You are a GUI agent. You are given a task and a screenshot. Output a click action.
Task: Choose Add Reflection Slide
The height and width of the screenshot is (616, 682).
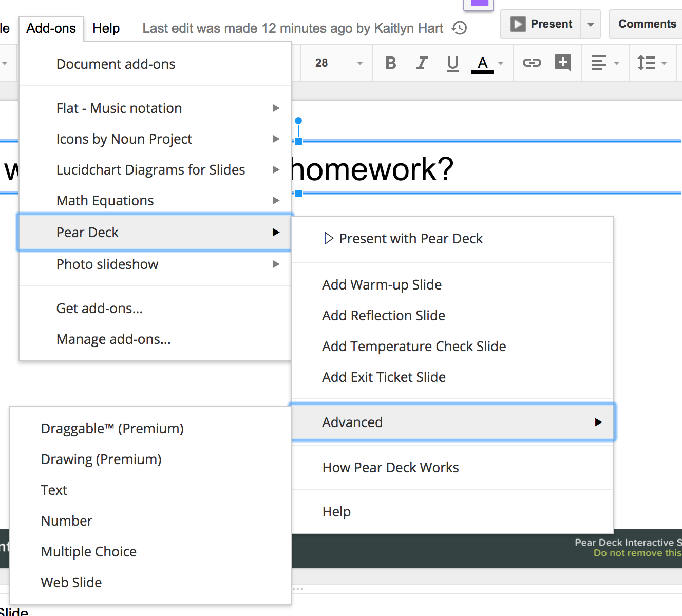coord(452,316)
